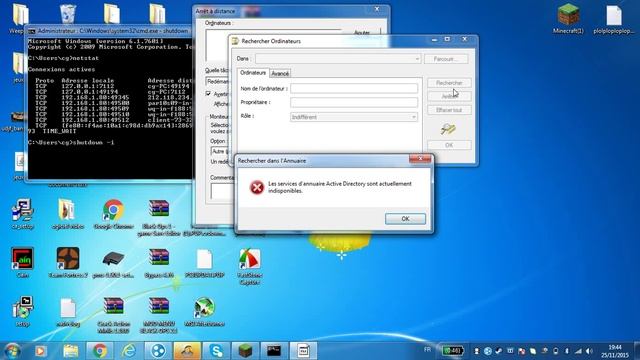The image size is (640, 360).
Task: Select the Ordinateurs tab
Action: [253, 73]
